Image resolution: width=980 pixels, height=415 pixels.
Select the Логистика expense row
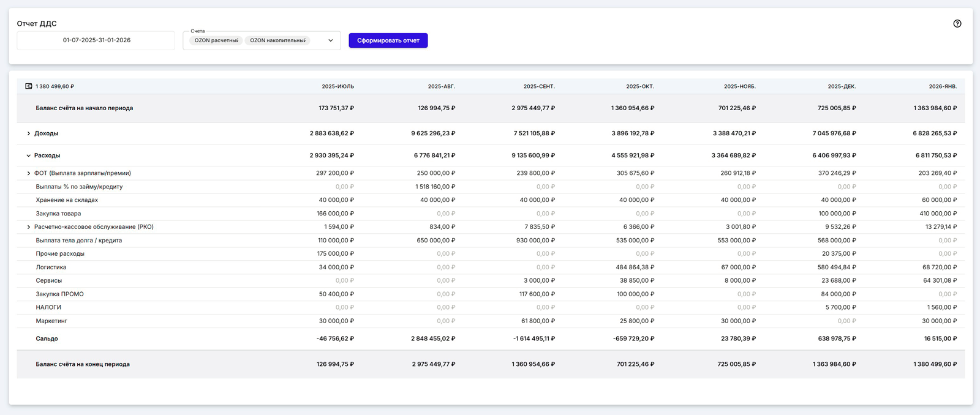pos(51,267)
